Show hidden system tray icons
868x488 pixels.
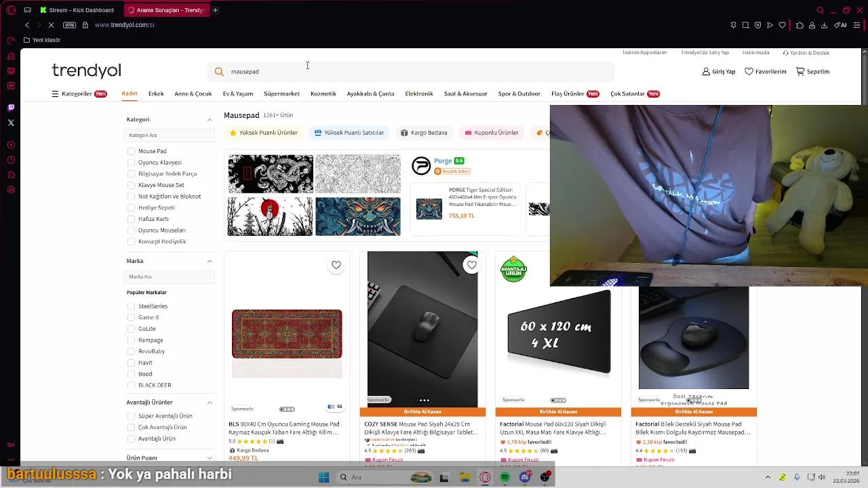[768, 477]
